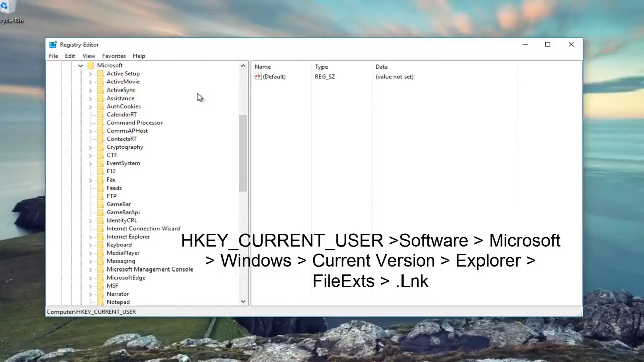Click the (value not set) data cell
This screenshot has height=362, width=644.
pos(394,76)
